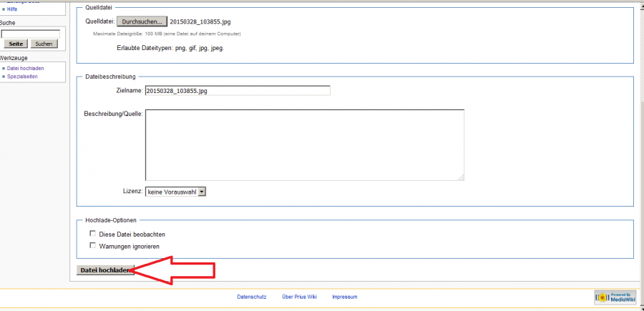
Task: Focus the sidebar search text field
Action: pos(29,33)
